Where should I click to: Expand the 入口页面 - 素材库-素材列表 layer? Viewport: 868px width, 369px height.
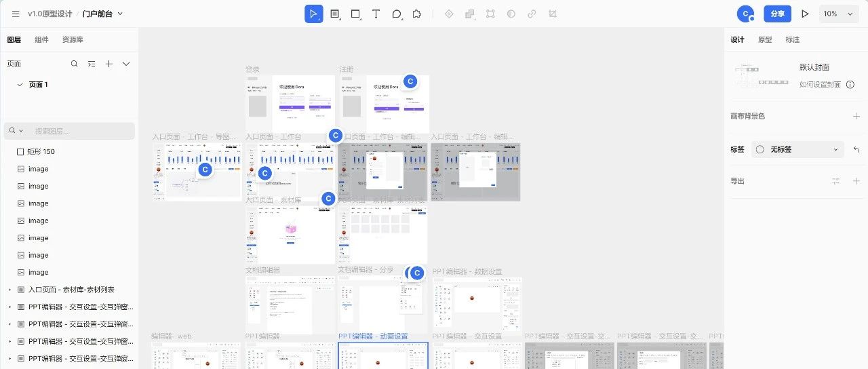[9, 290]
